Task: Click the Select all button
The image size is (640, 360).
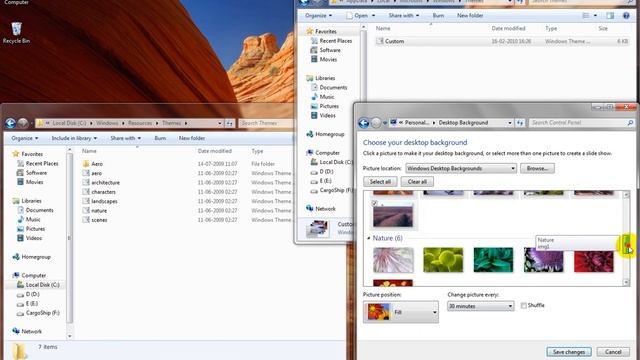Action: 380,182
